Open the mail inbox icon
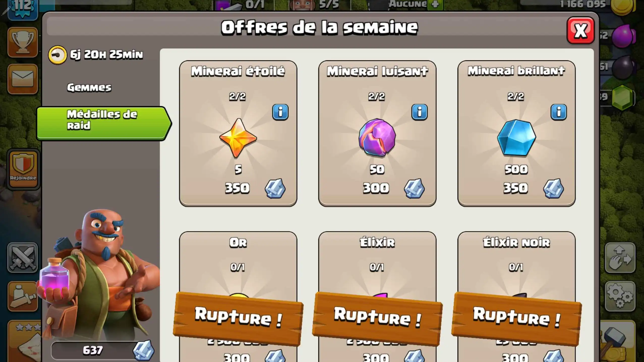The height and width of the screenshot is (362, 644). pyautogui.click(x=23, y=79)
